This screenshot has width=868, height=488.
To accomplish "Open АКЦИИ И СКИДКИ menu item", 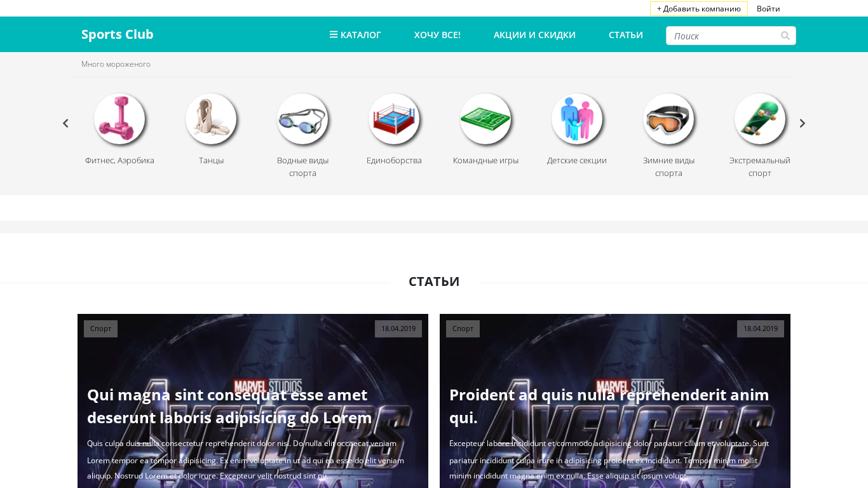I will pyautogui.click(x=534, y=35).
